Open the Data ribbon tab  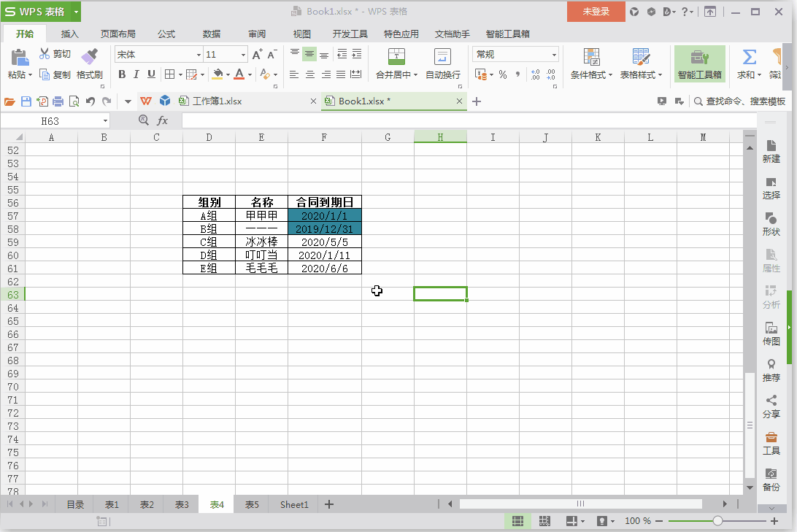pyautogui.click(x=212, y=34)
